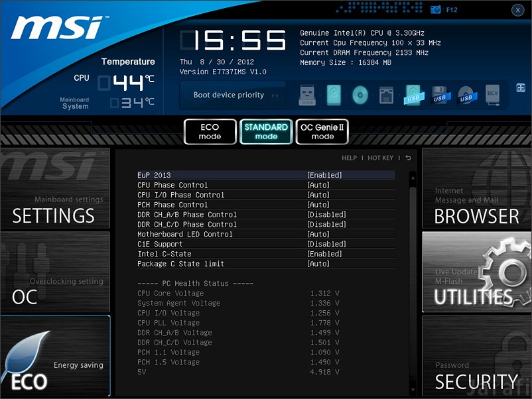Change CPU I/O Phase Control [Auto] value
This screenshot has width=532, height=399.
tap(318, 195)
